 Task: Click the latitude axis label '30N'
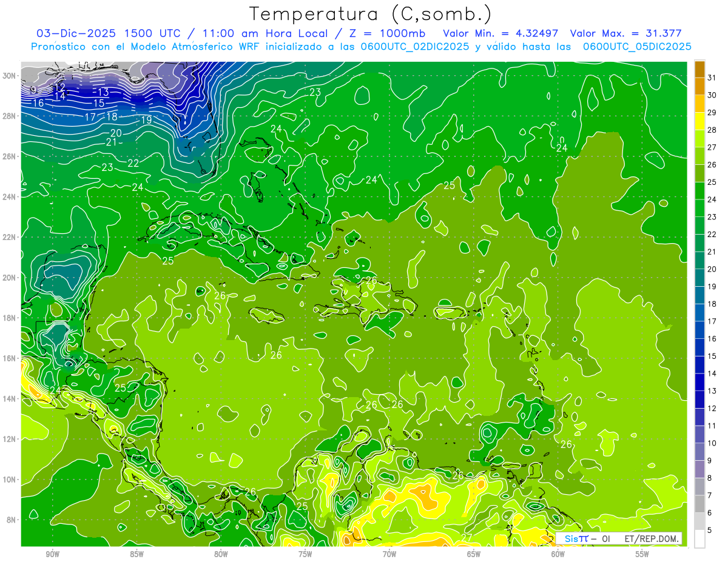click(x=9, y=76)
